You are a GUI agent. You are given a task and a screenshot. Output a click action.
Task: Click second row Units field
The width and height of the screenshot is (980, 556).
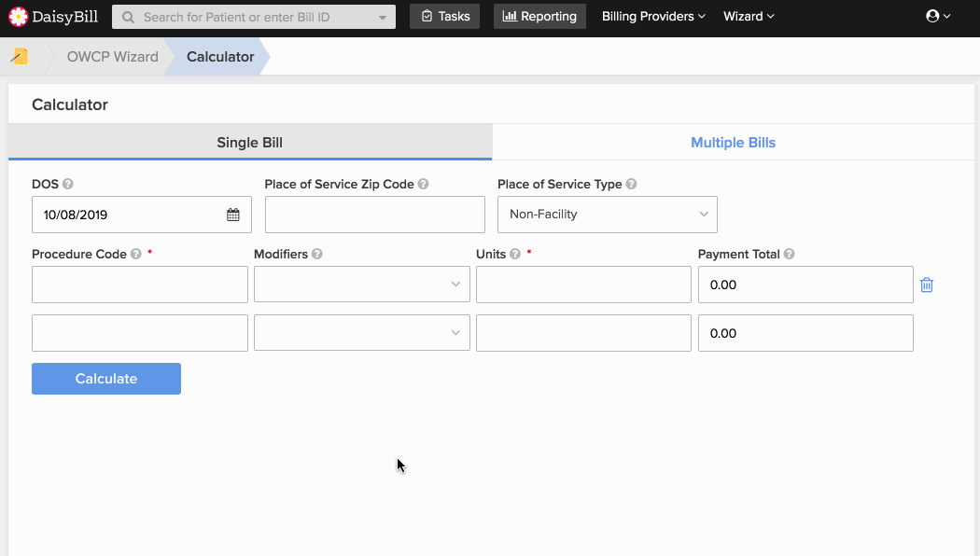(x=583, y=333)
